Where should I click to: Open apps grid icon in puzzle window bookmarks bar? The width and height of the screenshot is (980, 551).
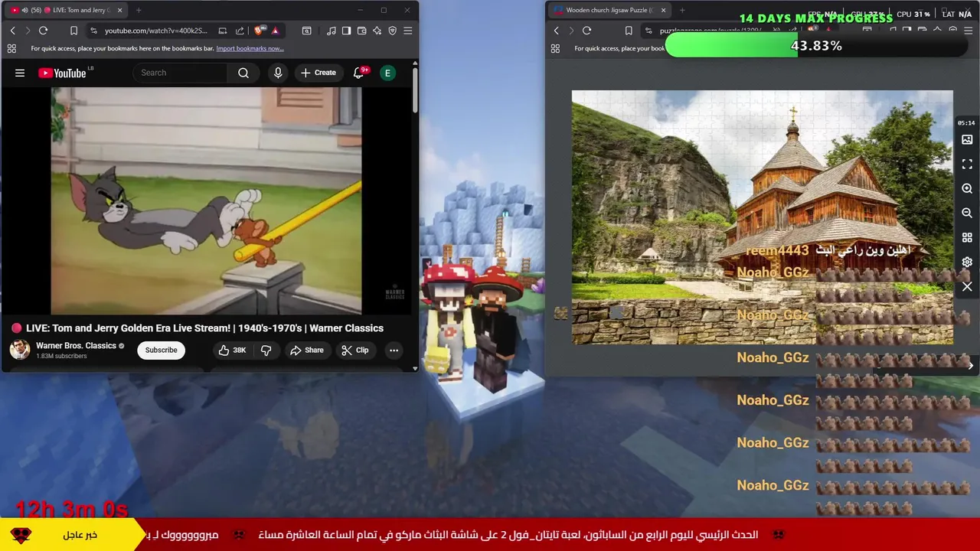[555, 48]
